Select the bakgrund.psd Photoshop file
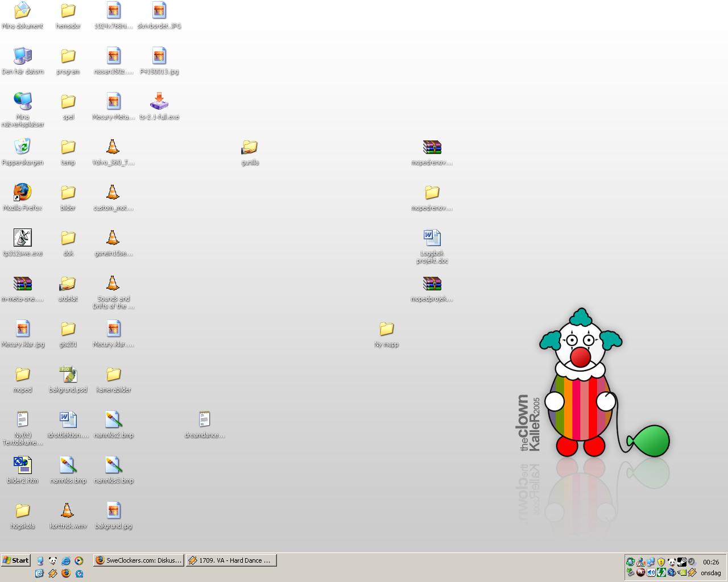The image size is (728, 582). point(68,379)
